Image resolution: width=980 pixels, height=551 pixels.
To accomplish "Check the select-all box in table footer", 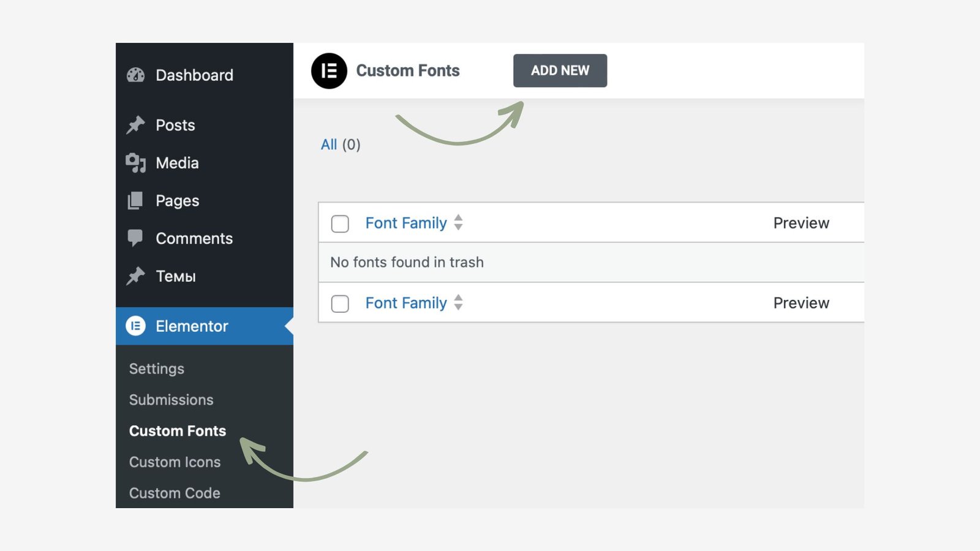I will coord(340,304).
